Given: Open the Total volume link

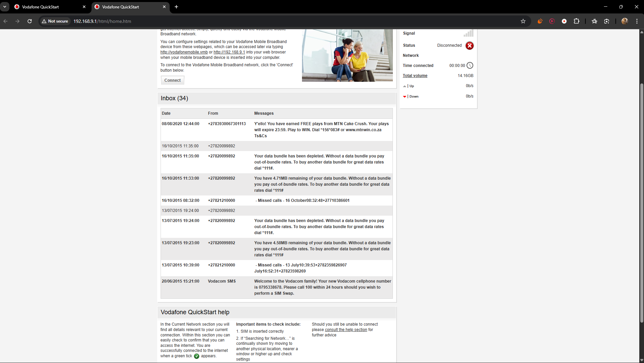Looking at the screenshot, I should click(x=415, y=76).
